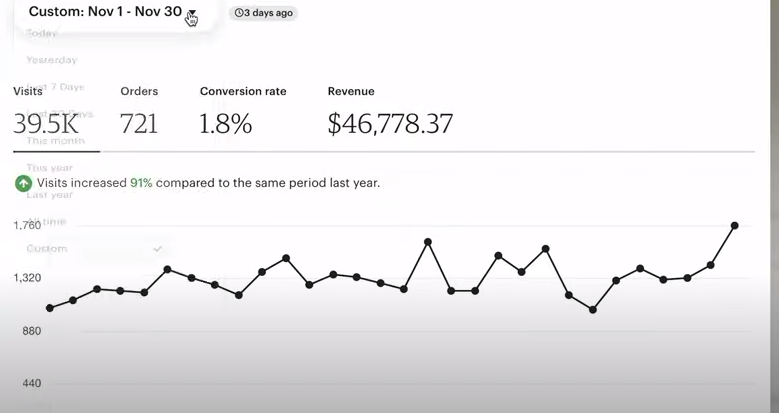Click the green upward arrow icon

tap(23, 183)
